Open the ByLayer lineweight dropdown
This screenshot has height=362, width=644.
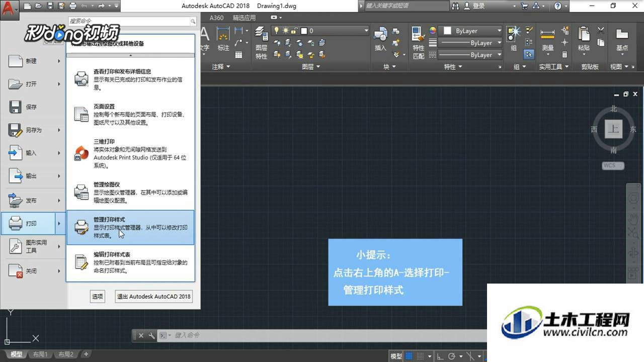tap(470, 43)
